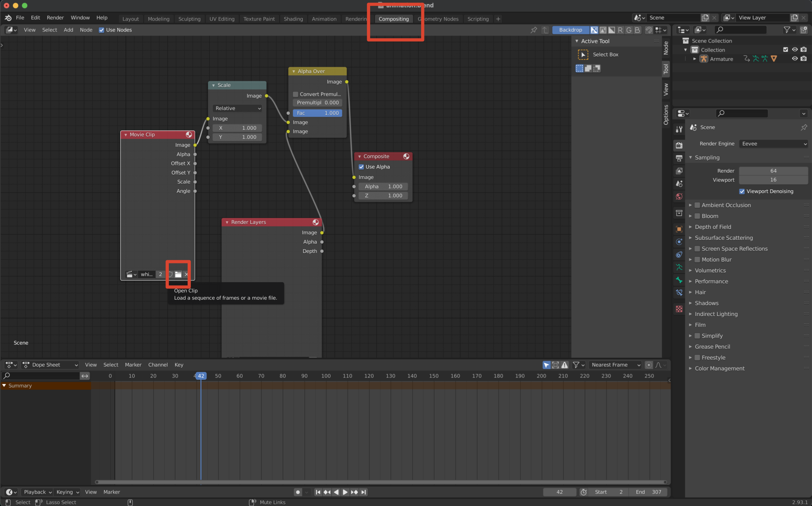Open the Render Engine dropdown
The width and height of the screenshot is (812, 506).
pyautogui.click(x=773, y=144)
